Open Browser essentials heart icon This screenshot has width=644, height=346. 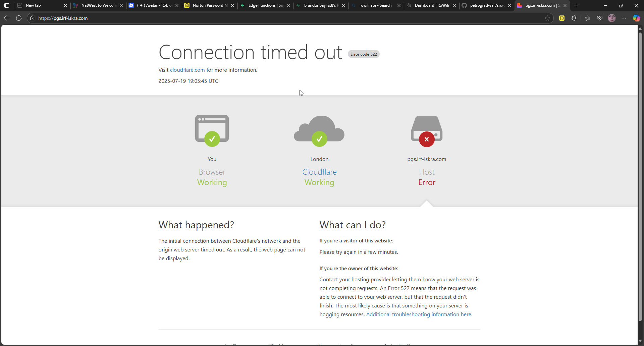tap(600, 18)
